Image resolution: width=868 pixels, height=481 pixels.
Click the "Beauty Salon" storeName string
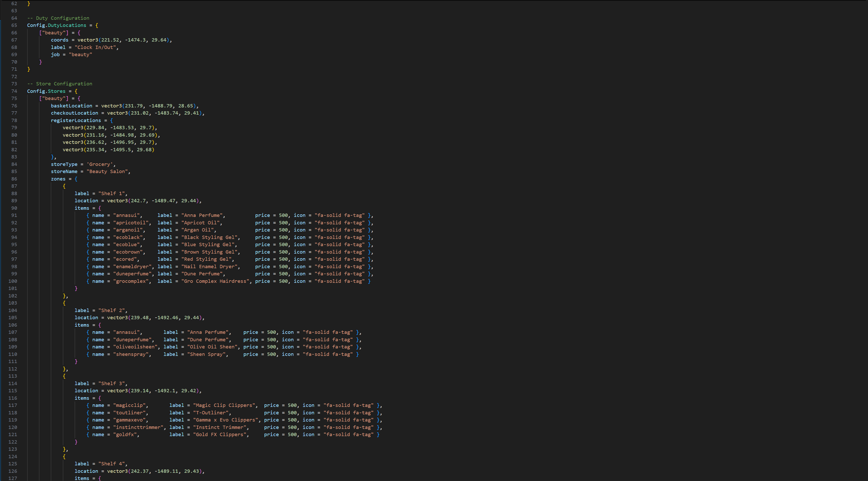[107, 172]
